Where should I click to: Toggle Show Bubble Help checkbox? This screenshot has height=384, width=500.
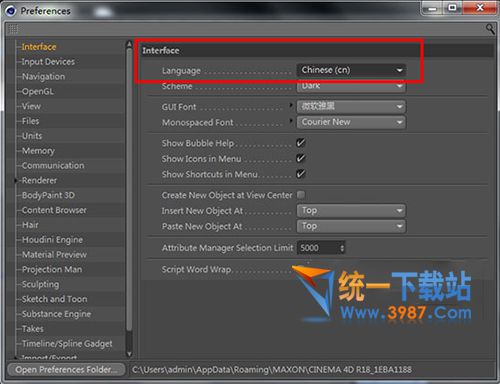(301, 143)
